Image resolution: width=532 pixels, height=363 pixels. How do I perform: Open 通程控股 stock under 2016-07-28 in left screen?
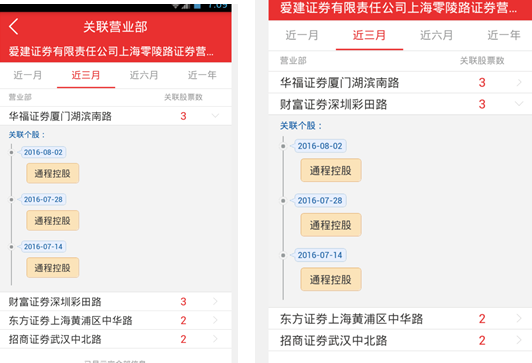(53, 221)
